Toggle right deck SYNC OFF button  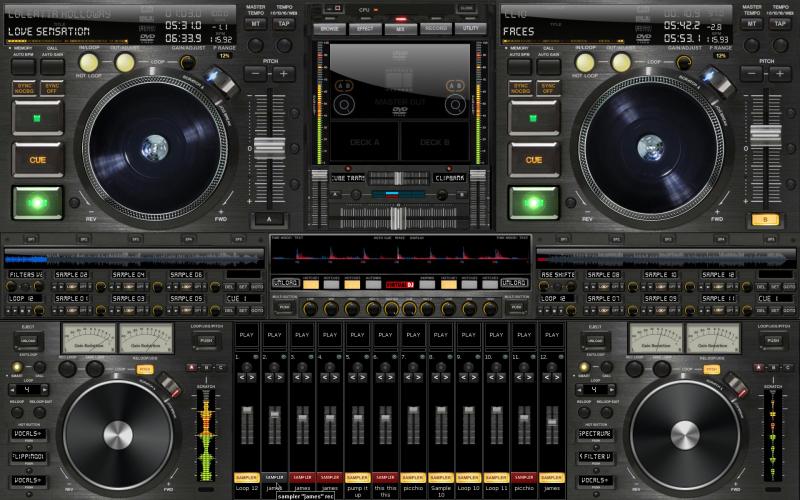click(548, 88)
